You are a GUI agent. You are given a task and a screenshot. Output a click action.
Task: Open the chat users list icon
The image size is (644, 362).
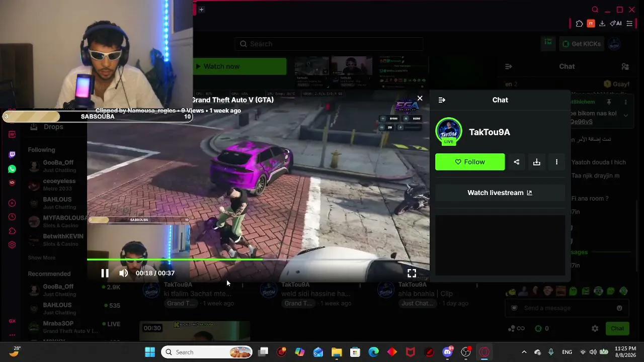(625, 66)
